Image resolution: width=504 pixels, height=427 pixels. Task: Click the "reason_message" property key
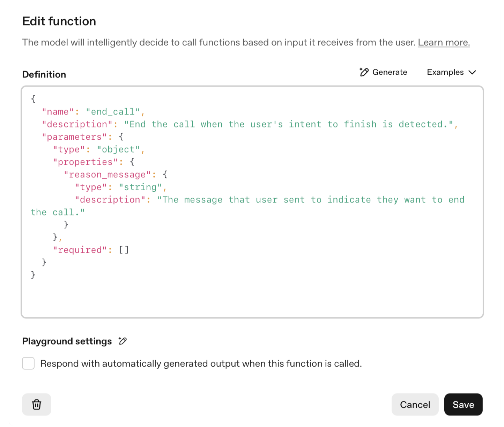108,175
